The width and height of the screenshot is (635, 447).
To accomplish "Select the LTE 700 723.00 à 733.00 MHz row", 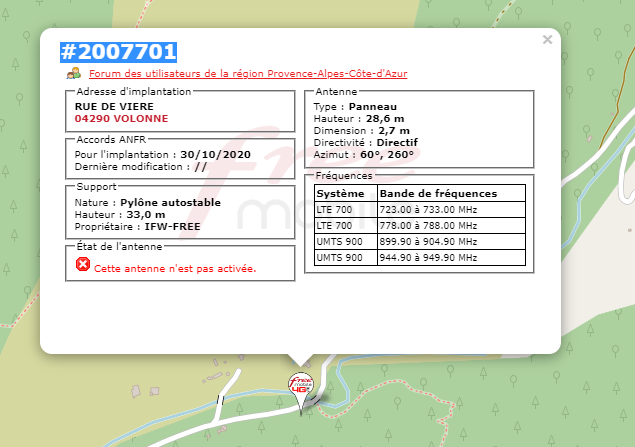I will tap(420, 210).
